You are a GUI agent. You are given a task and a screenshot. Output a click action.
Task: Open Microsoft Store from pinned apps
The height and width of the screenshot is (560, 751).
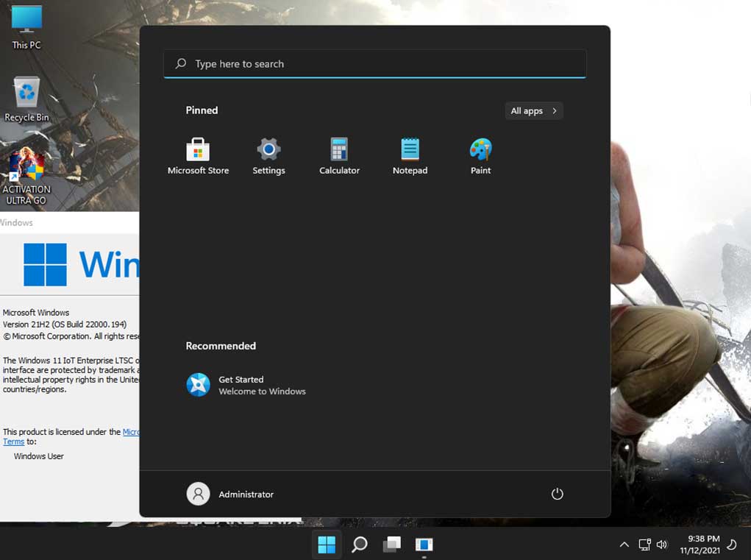click(198, 156)
